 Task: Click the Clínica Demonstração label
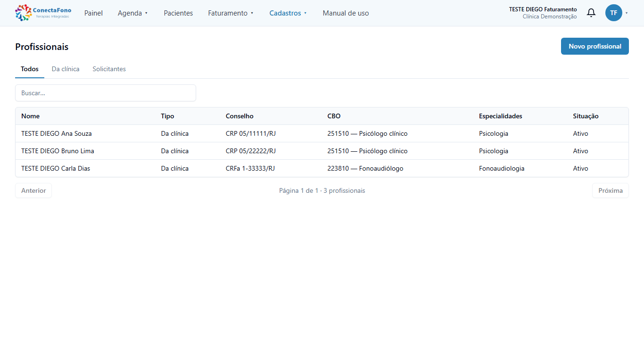tap(550, 16)
